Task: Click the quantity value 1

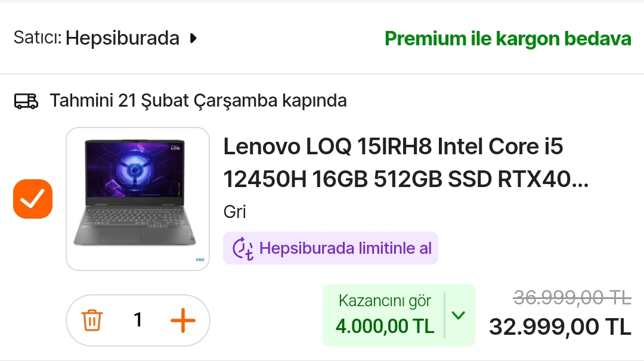Action: 138,320
